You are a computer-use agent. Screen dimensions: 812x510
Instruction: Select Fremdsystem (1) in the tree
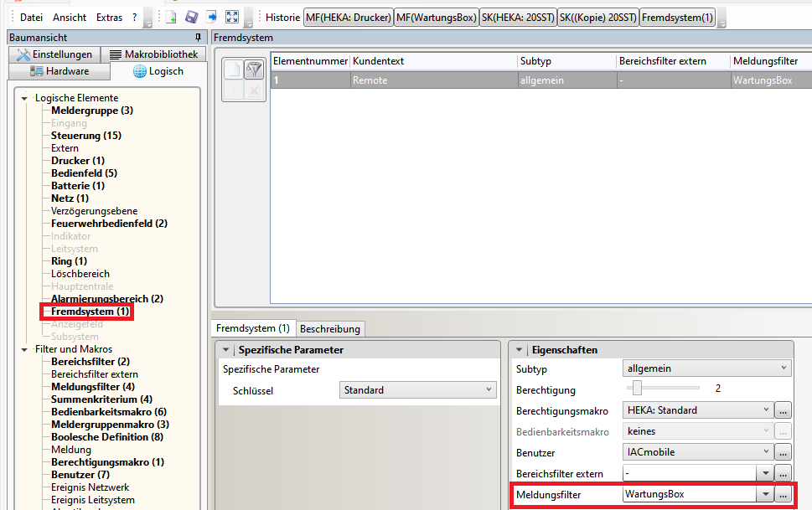pos(91,312)
